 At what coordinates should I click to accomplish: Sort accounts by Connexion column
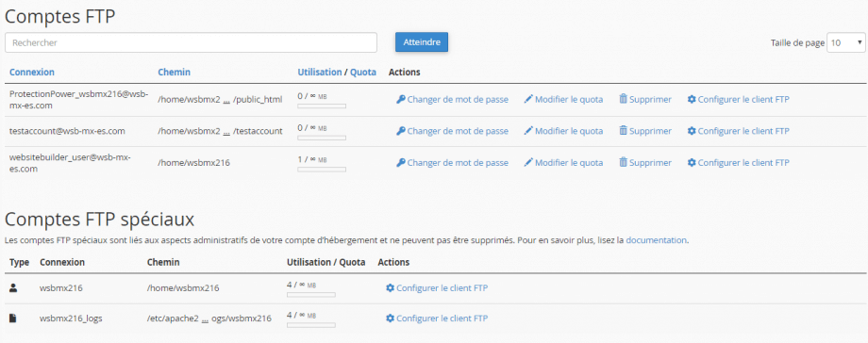point(32,72)
